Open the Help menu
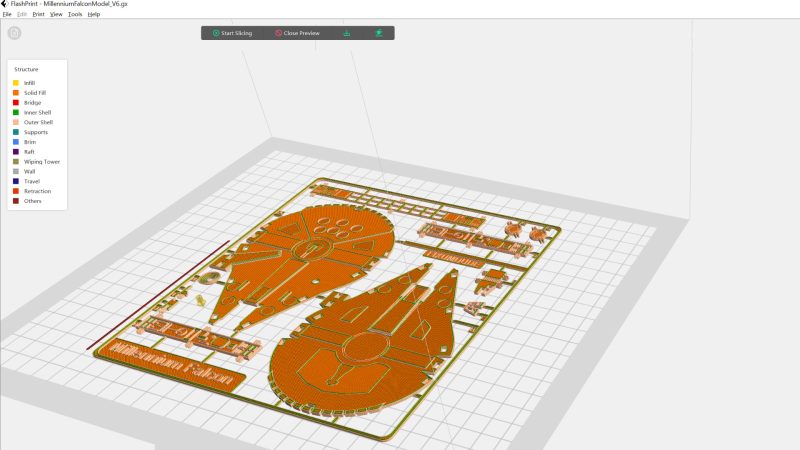Image resolution: width=800 pixels, height=450 pixels. (94, 14)
